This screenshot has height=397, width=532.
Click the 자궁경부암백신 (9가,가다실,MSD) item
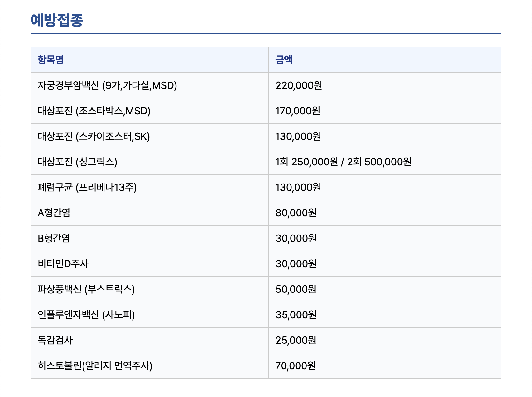click(107, 85)
